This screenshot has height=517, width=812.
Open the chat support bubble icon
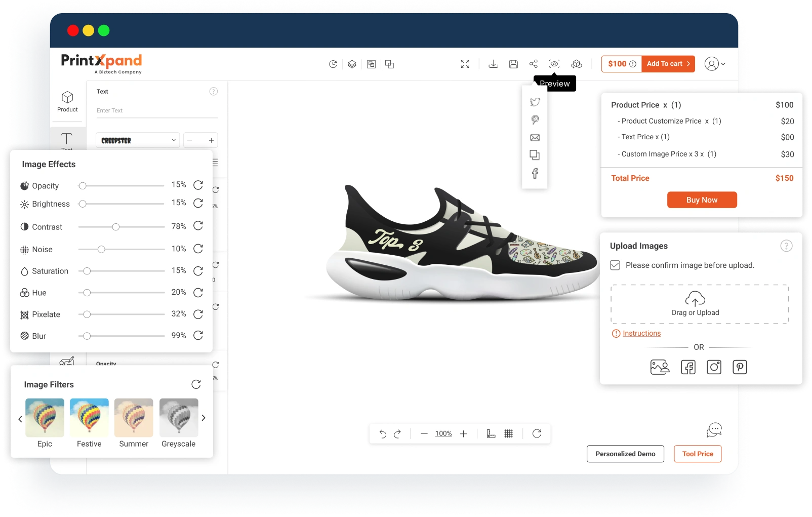click(x=714, y=430)
